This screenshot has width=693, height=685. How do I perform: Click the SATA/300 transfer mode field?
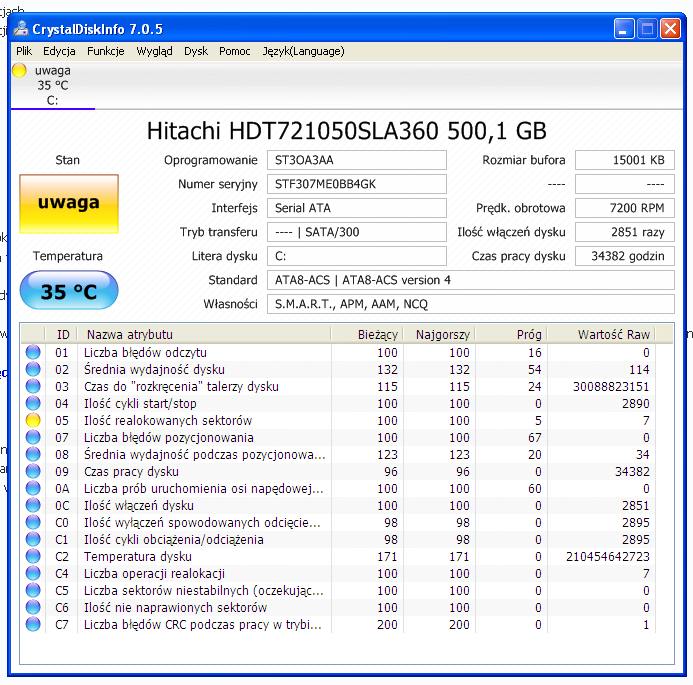coord(357,232)
